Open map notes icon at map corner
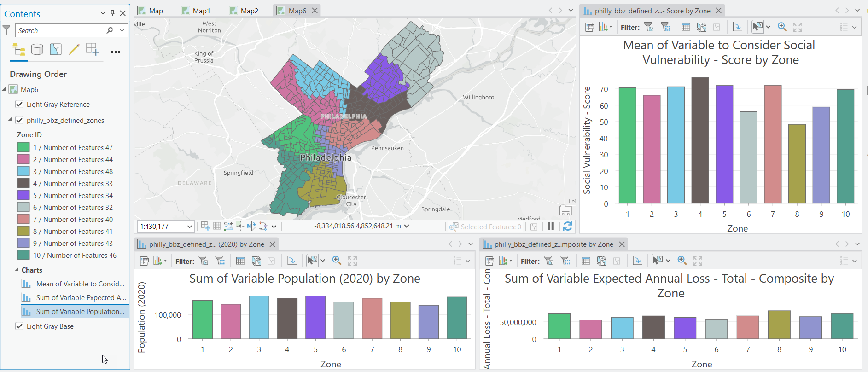Image resolution: width=868 pixels, height=372 pixels. coord(565,210)
